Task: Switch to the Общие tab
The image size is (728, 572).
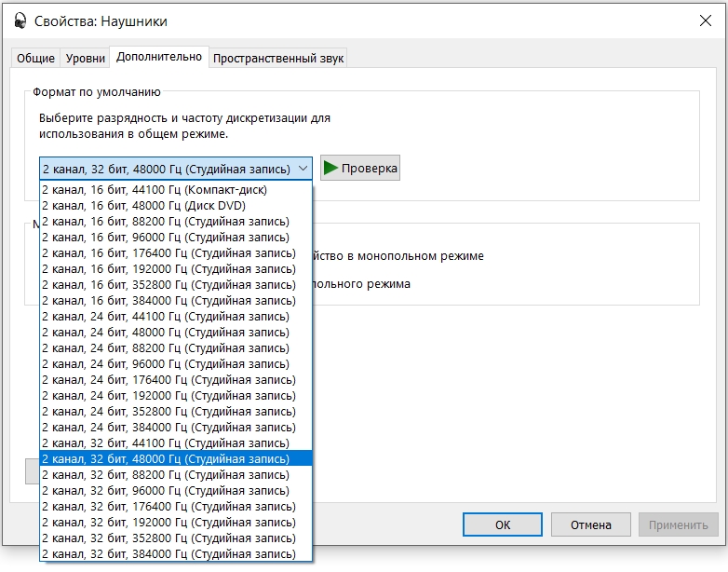Action: 35,58
